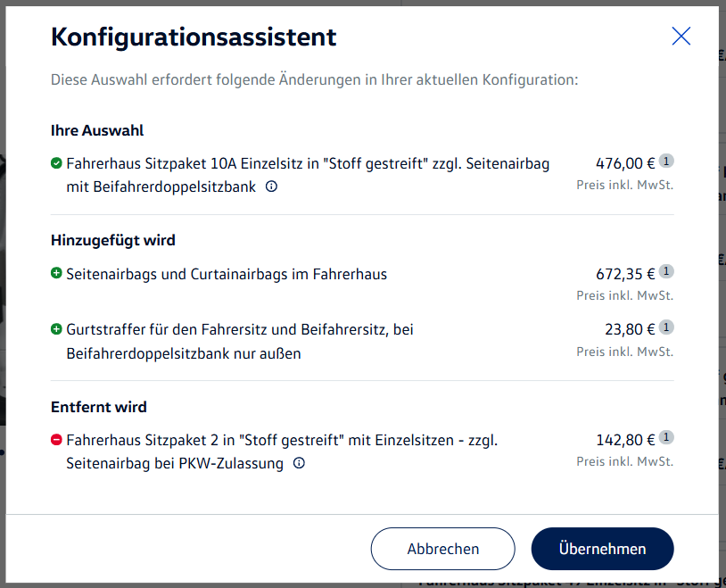Confirm changes with Übernehmen button
The image size is (726, 588).
(x=602, y=549)
